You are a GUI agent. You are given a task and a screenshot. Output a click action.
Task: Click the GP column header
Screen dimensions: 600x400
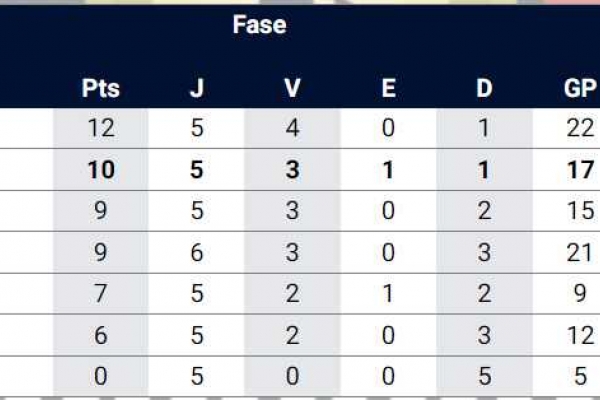click(580, 88)
